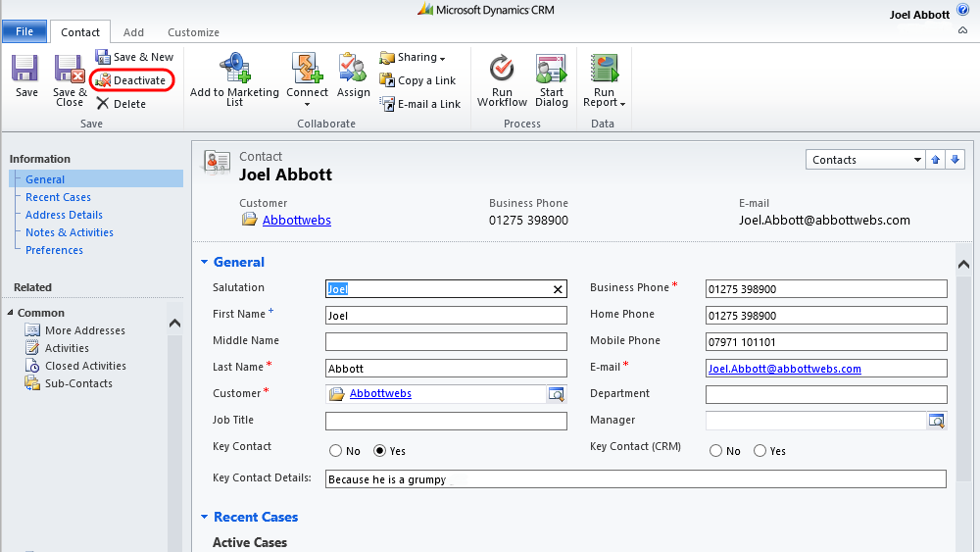
Task: Open the Contacts view dropdown
Action: tap(865, 160)
